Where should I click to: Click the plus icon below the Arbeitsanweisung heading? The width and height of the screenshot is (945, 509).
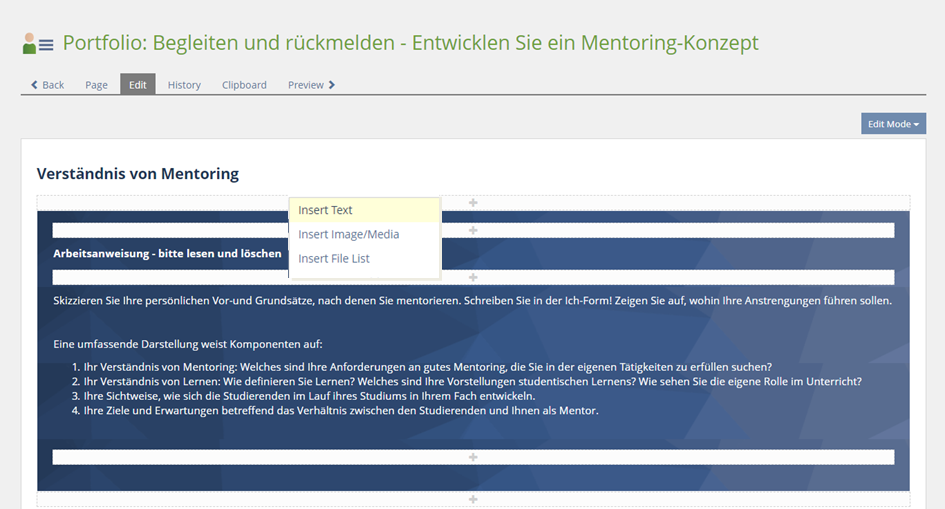(x=473, y=277)
